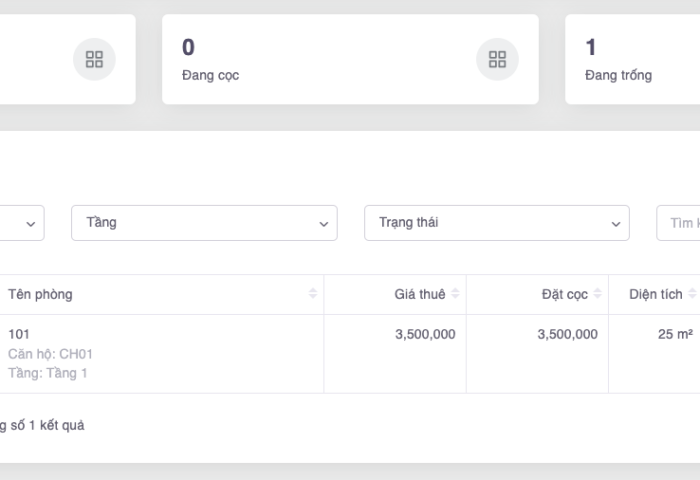This screenshot has height=480, width=700.
Task: Click the grid icon in Đang cọc card
Action: pyautogui.click(x=497, y=59)
